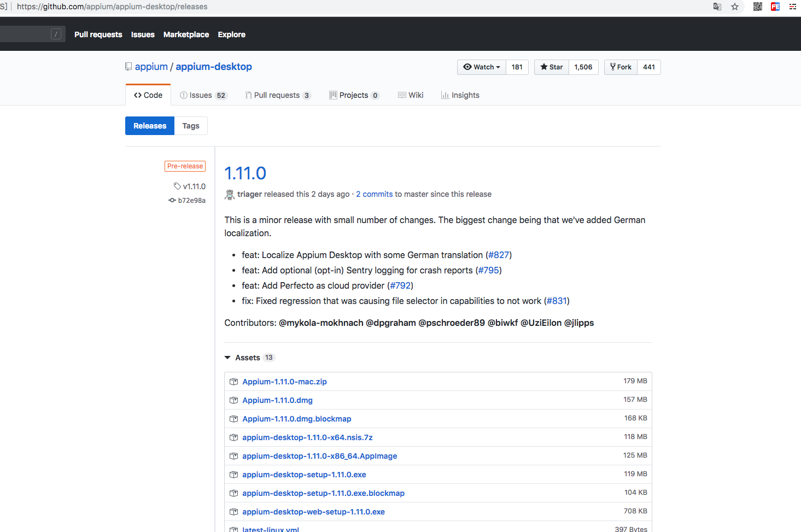Open Explore in top navigation
This screenshot has width=801, height=532.
pos(232,34)
